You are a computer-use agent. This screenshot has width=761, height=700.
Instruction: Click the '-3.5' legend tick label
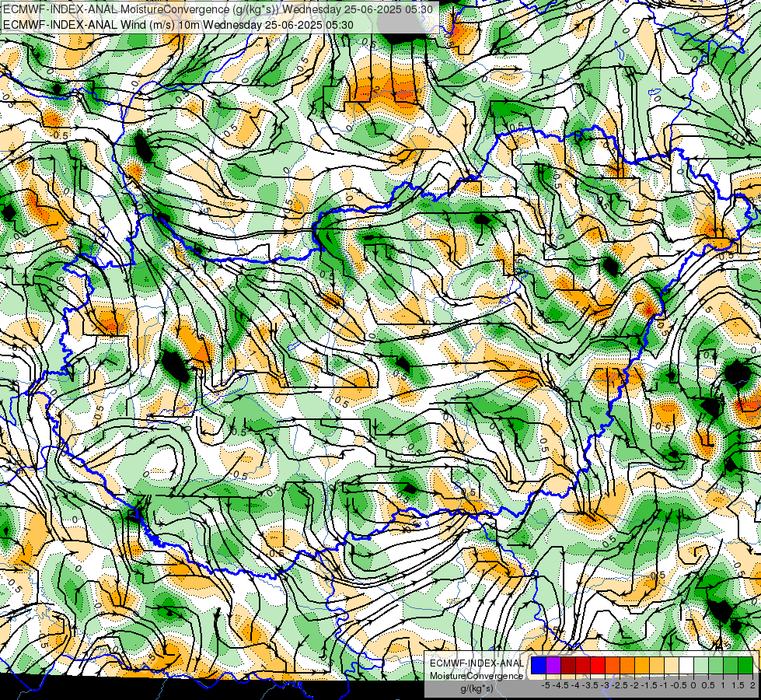590,685
